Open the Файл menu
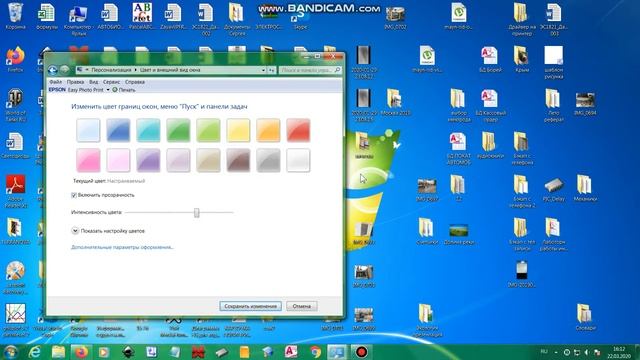The width and height of the screenshot is (640, 360). pos(56,82)
